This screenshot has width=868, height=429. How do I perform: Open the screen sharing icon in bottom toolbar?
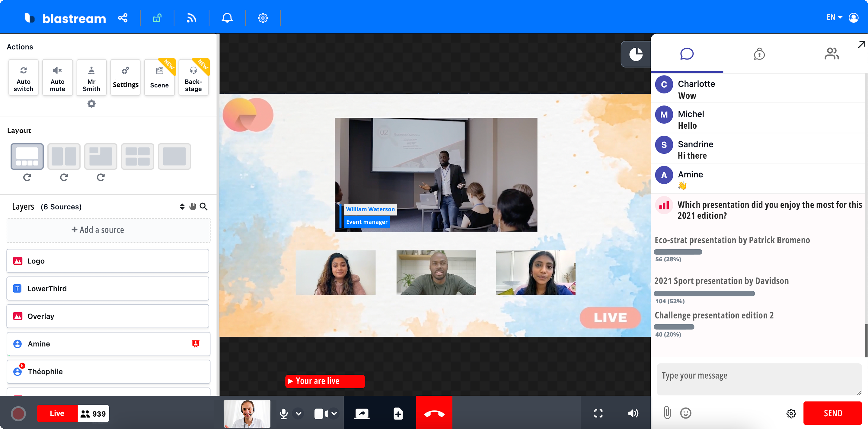362,413
